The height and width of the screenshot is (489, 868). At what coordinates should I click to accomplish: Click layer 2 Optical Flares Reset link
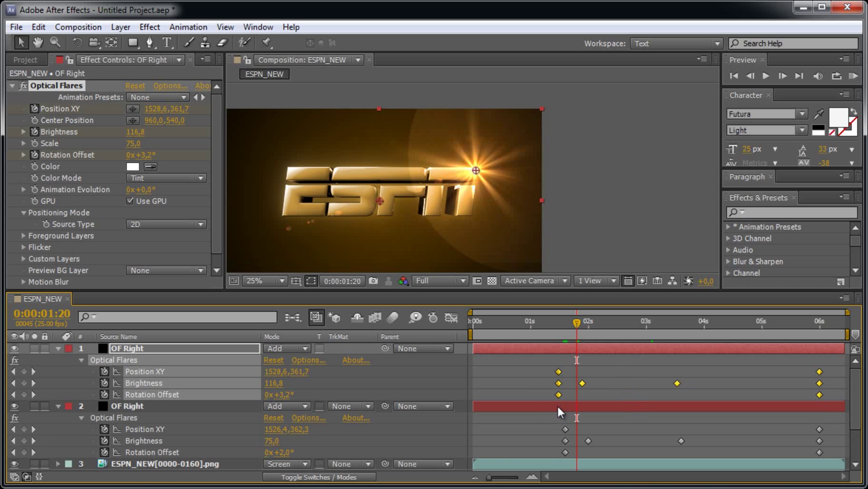[274, 418]
